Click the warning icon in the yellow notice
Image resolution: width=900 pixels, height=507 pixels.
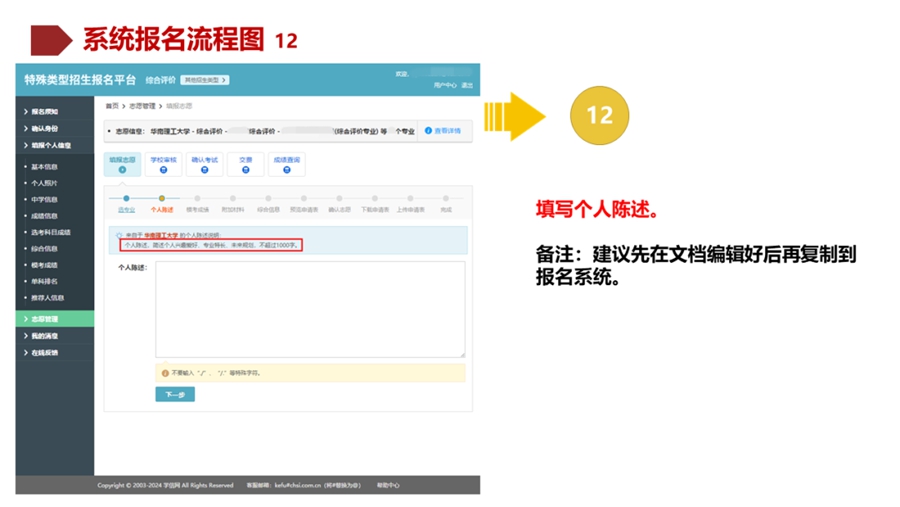coord(165,373)
